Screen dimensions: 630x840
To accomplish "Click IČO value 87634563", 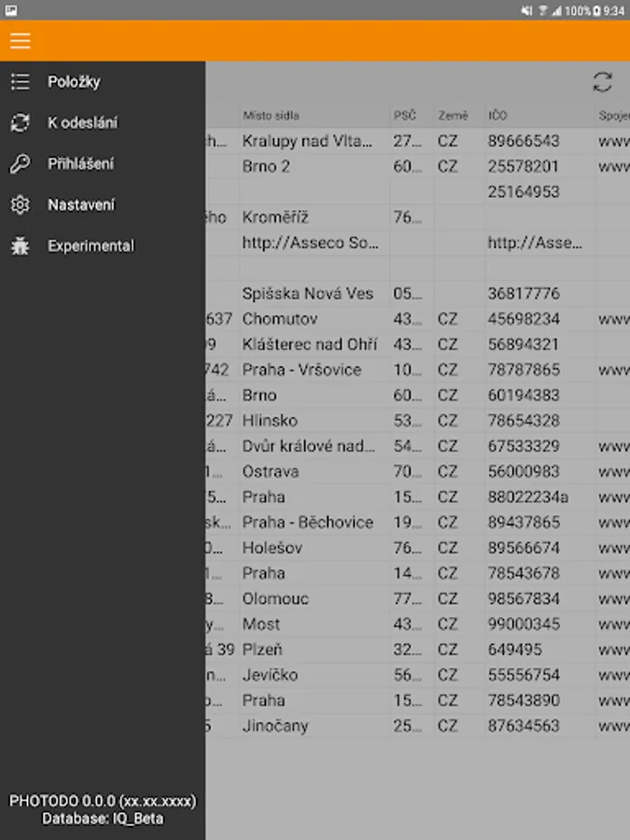I will 524,726.
